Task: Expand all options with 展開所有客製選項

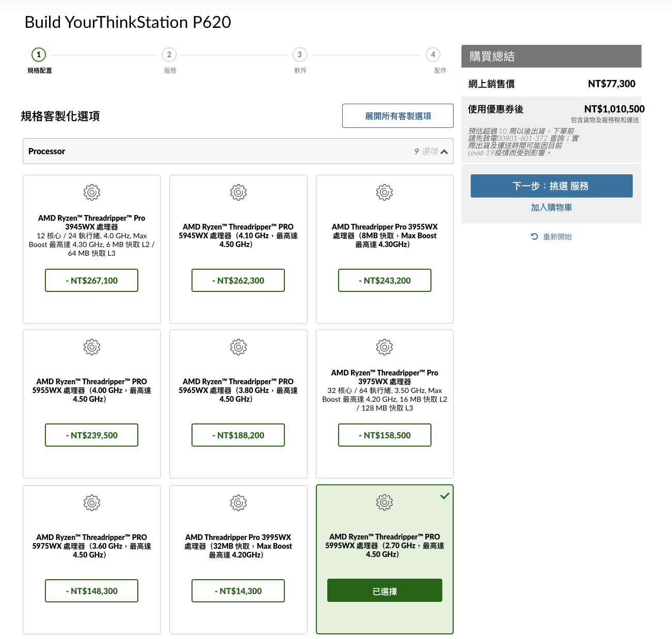Action: coord(397,116)
